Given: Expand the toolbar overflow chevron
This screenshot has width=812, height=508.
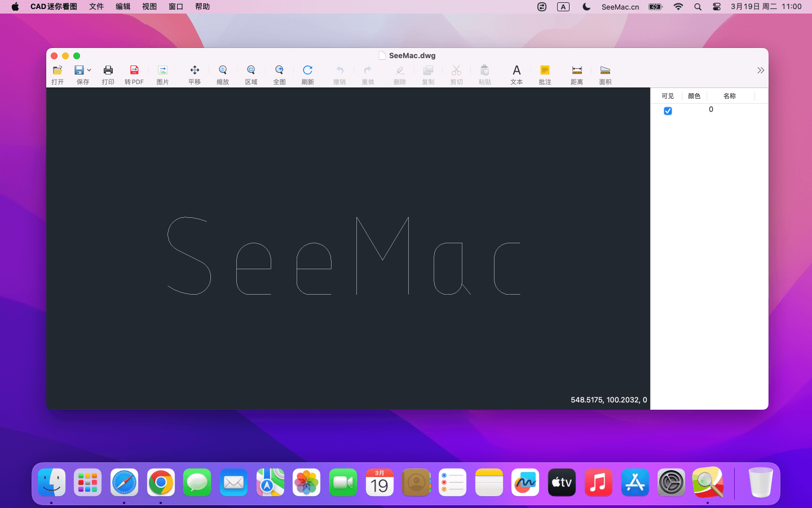Looking at the screenshot, I should [760, 71].
